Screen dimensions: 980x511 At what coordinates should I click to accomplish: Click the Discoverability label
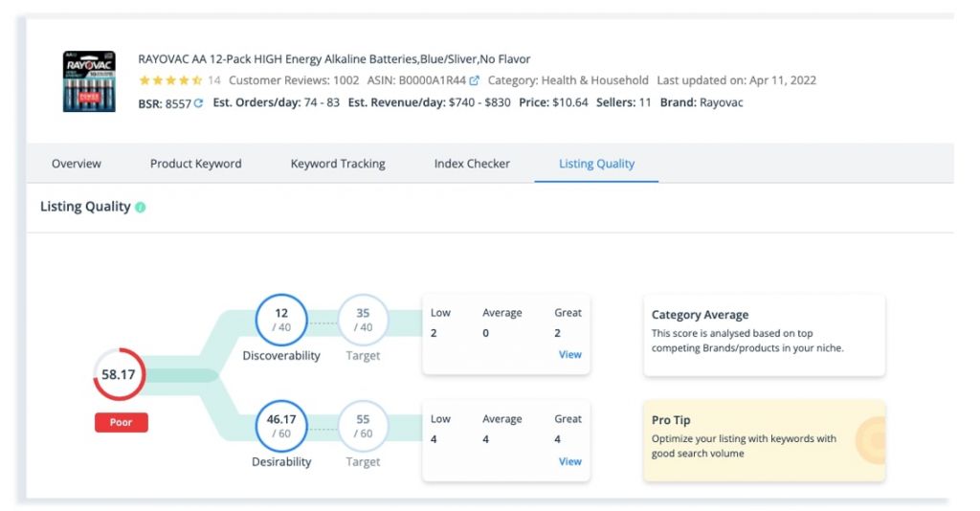[x=281, y=356]
